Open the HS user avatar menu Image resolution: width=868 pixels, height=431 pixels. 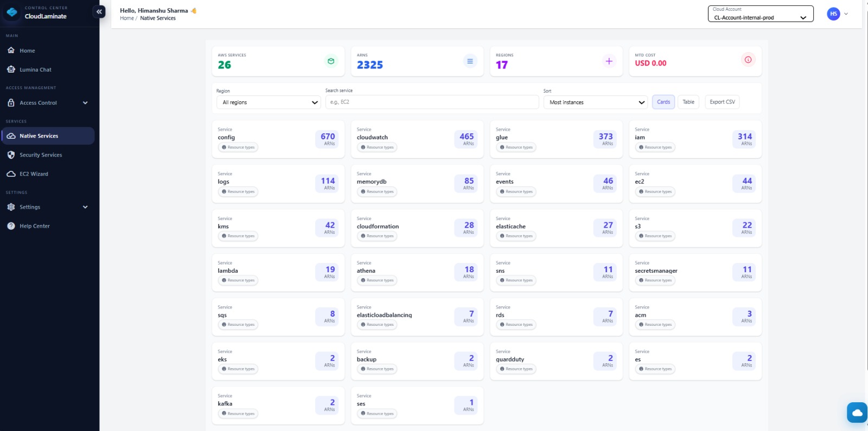[833, 14]
